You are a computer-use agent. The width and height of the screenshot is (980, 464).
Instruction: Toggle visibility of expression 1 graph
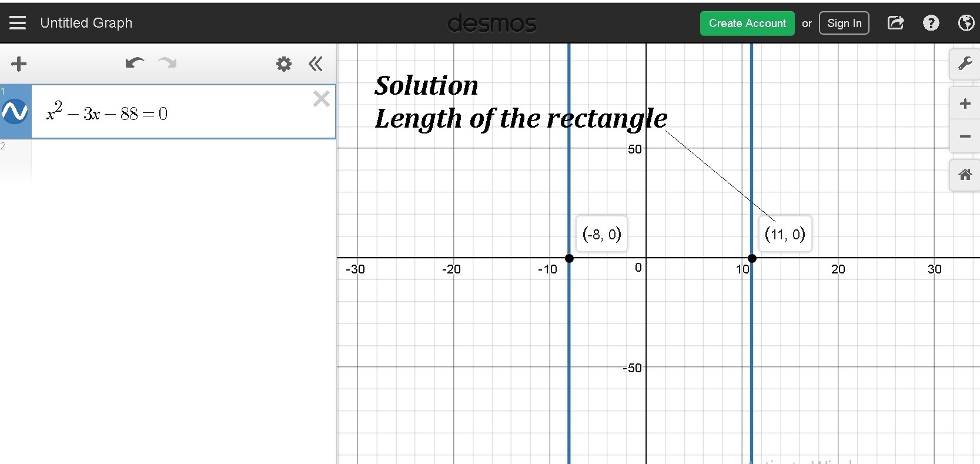[15, 111]
